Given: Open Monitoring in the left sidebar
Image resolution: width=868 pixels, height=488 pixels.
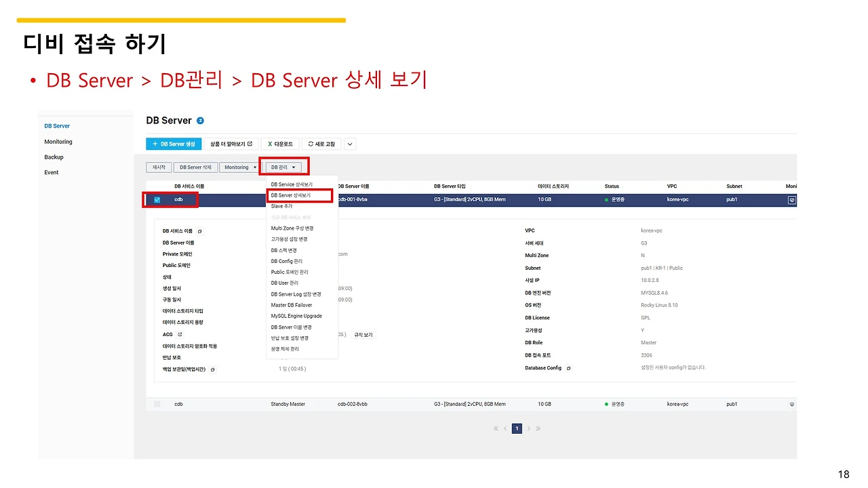Looking at the screenshot, I should tap(58, 142).
